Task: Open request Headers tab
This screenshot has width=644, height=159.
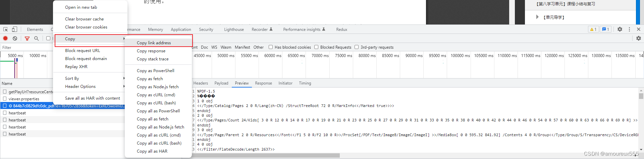Action: coord(201,83)
